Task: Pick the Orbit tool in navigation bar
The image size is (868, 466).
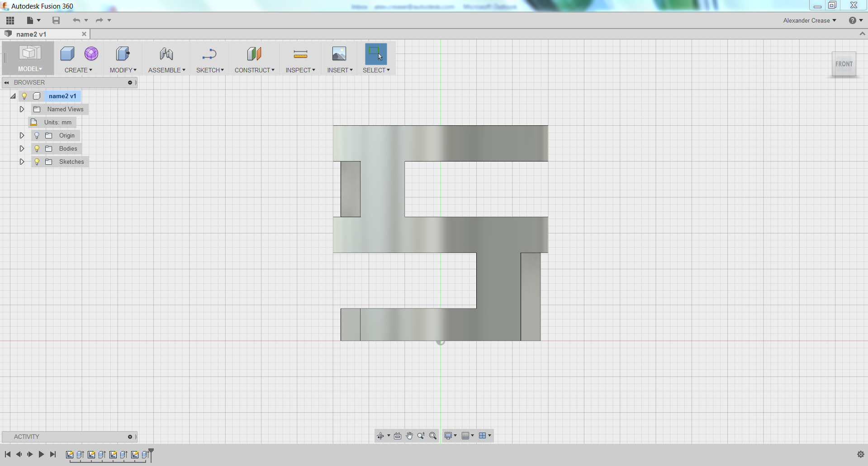Action: coord(381,436)
